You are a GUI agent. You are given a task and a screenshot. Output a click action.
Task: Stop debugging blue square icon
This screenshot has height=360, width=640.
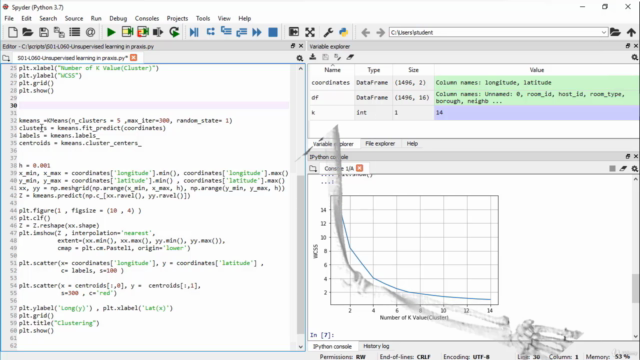pyautogui.click(x=273, y=32)
